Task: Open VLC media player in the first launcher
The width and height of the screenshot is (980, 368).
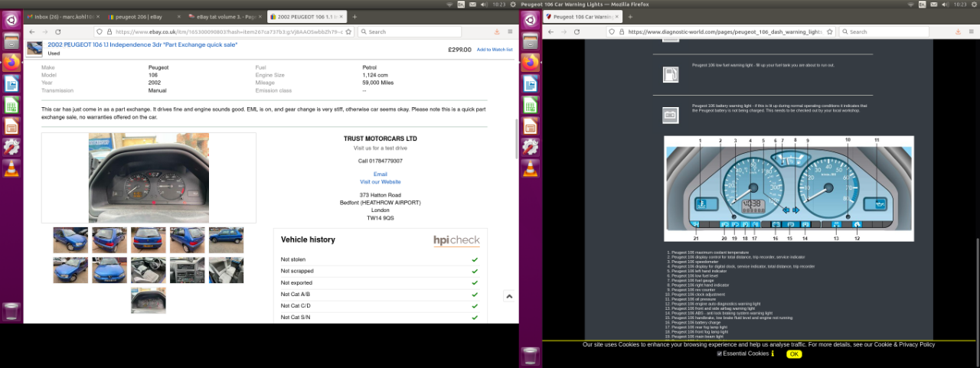Action: (x=11, y=168)
